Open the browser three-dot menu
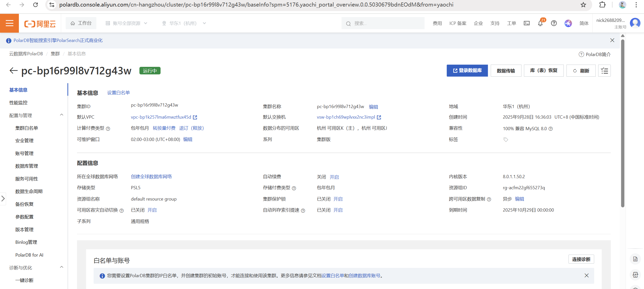644x289 pixels. pos(636,5)
